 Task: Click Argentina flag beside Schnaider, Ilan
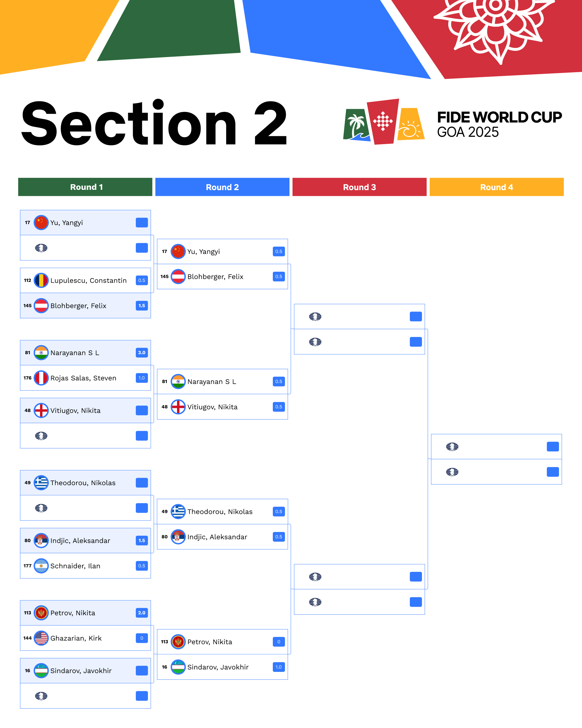pos(41,566)
